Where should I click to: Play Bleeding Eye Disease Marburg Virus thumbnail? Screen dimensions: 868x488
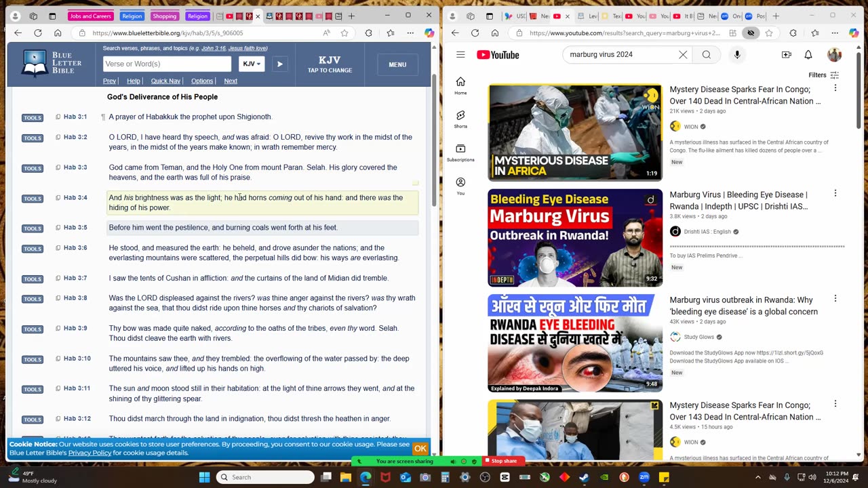575,238
